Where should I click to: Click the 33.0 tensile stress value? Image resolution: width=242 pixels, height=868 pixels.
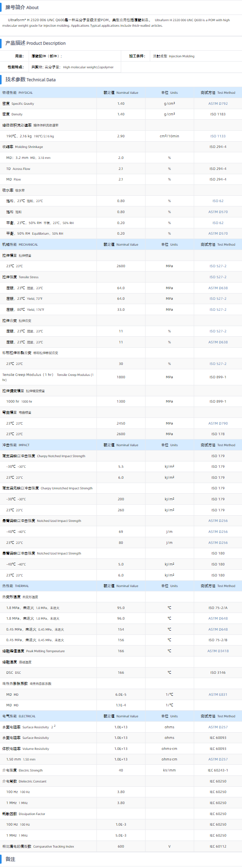click(121, 310)
